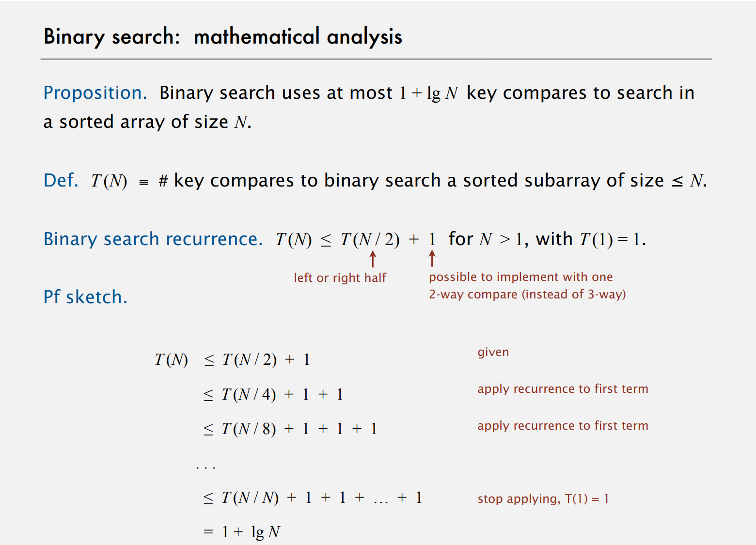
Task: Click the final "= 1 + lg N" result line
Action: 242,532
